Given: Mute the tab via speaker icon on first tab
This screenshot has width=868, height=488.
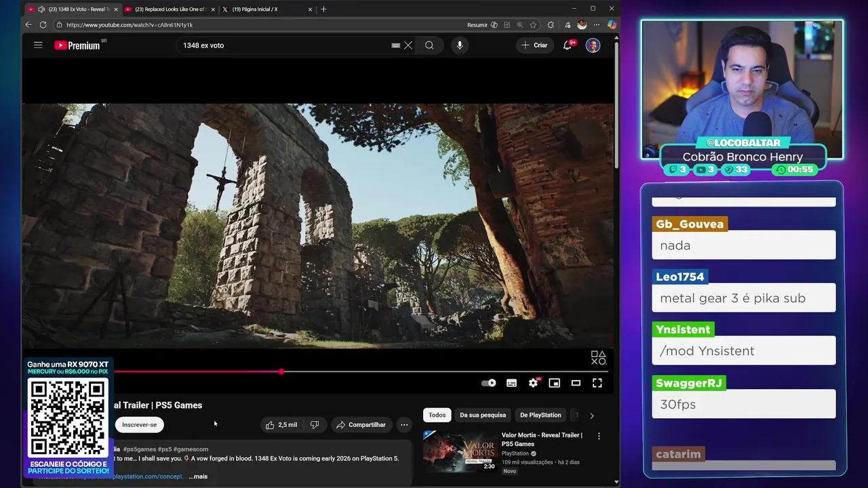Looking at the screenshot, I should (x=41, y=9).
